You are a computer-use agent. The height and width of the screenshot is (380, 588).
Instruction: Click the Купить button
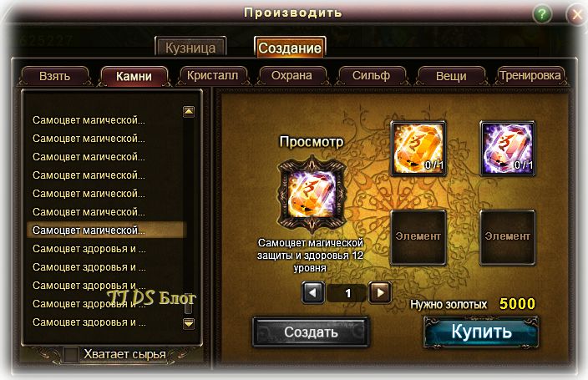click(481, 332)
